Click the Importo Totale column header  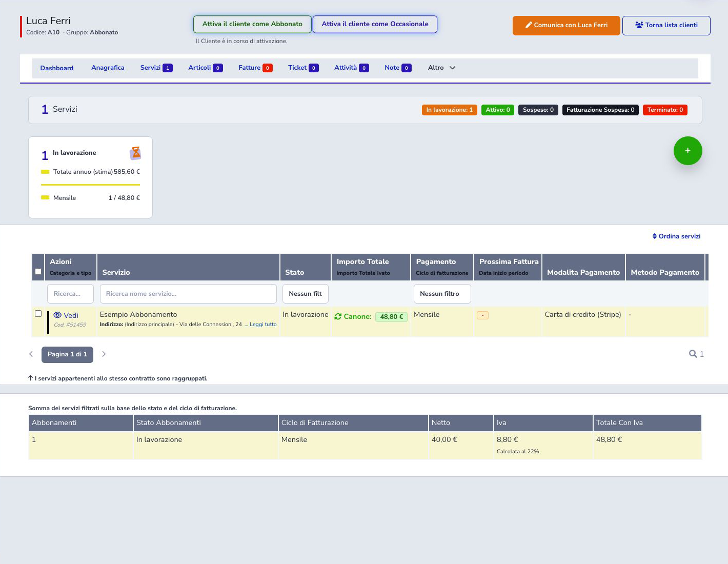pyautogui.click(x=371, y=267)
